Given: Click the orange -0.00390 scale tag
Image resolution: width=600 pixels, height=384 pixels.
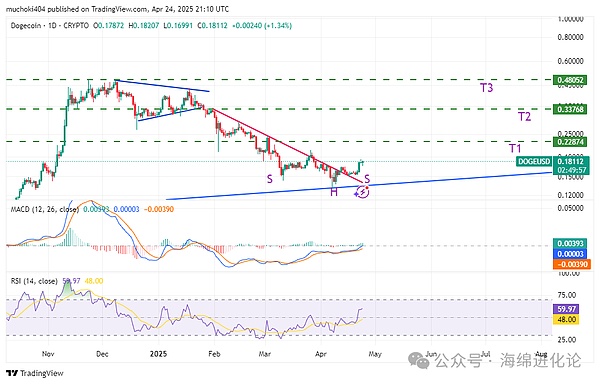Looking at the screenshot, I should point(571,264).
